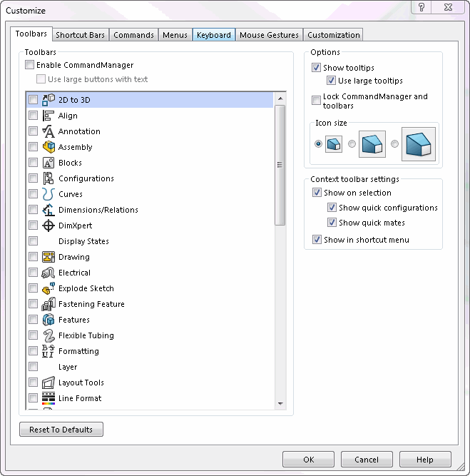Viewport: 470px width, 476px height.
Task: Click the Fastening Feature icon
Action: coord(48,304)
